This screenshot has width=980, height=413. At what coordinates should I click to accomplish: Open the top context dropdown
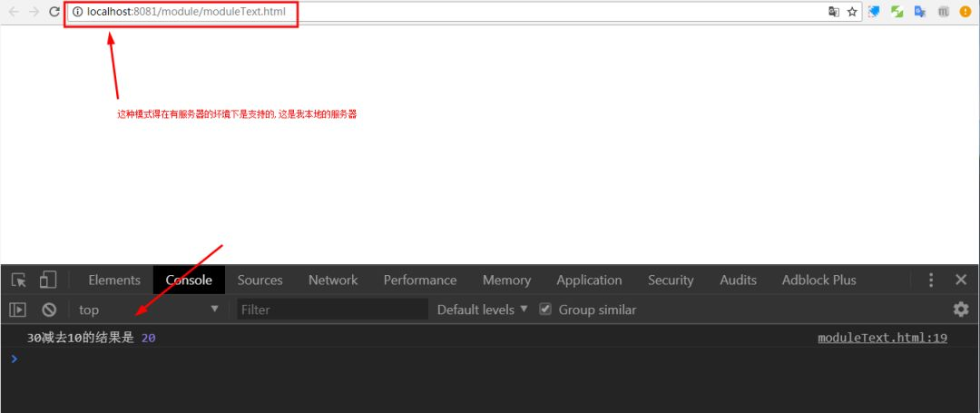pyautogui.click(x=149, y=310)
